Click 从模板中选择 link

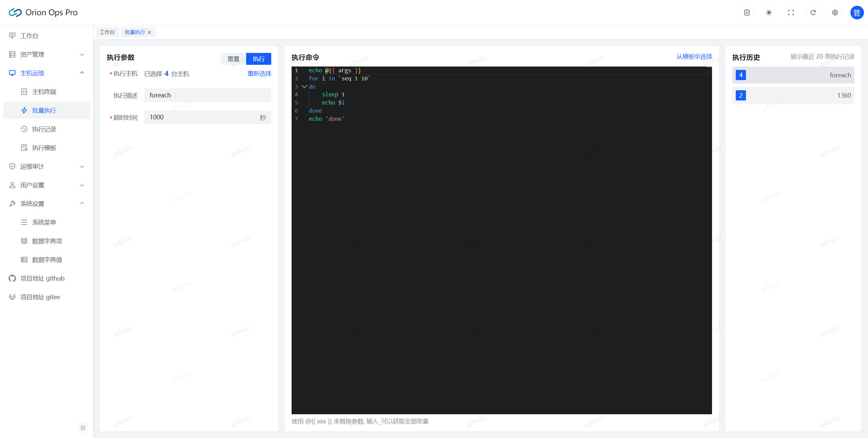(694, 57)
